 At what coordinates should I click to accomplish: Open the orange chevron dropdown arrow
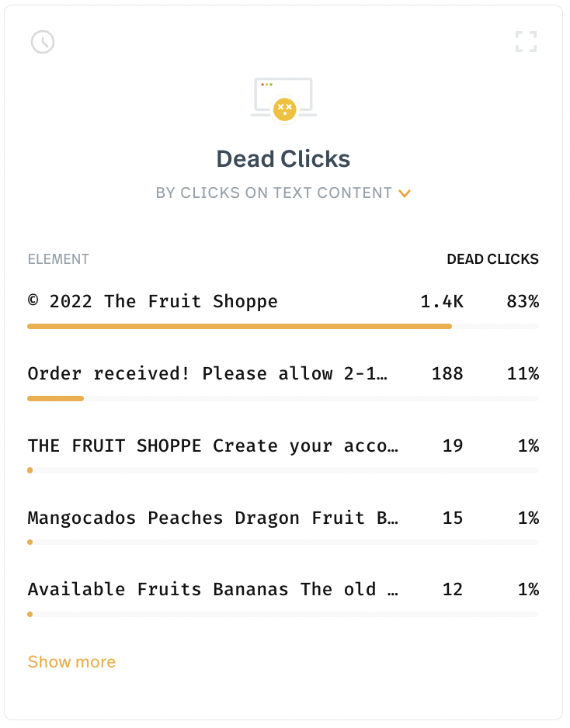pyautogui.click(x=405, y=193)
